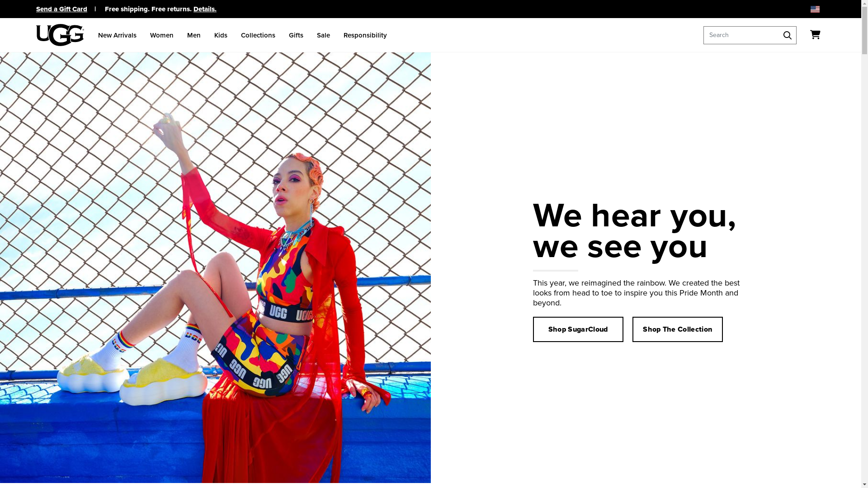Click the Pride campaign hero image

tap(215, 267)
